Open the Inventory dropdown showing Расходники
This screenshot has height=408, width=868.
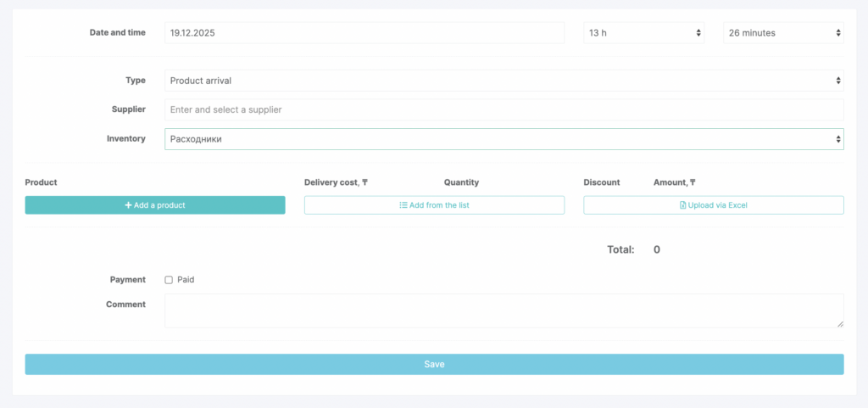coord(504,139)
